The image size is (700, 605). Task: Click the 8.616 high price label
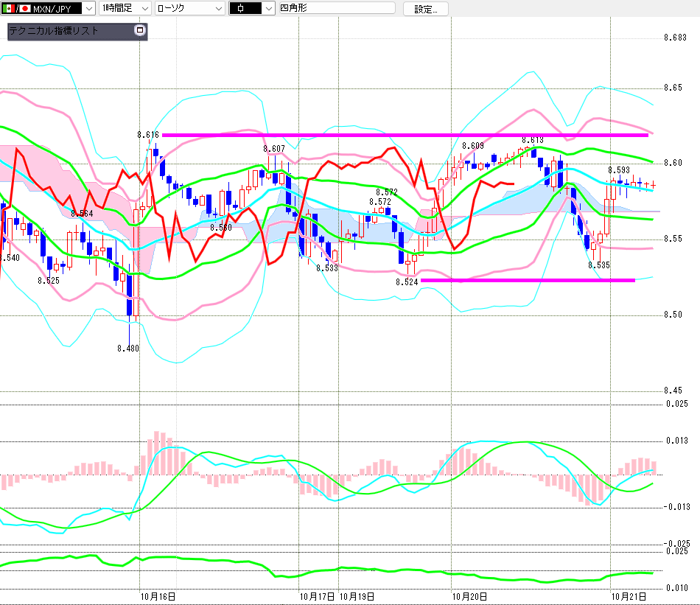coord(148,135)
